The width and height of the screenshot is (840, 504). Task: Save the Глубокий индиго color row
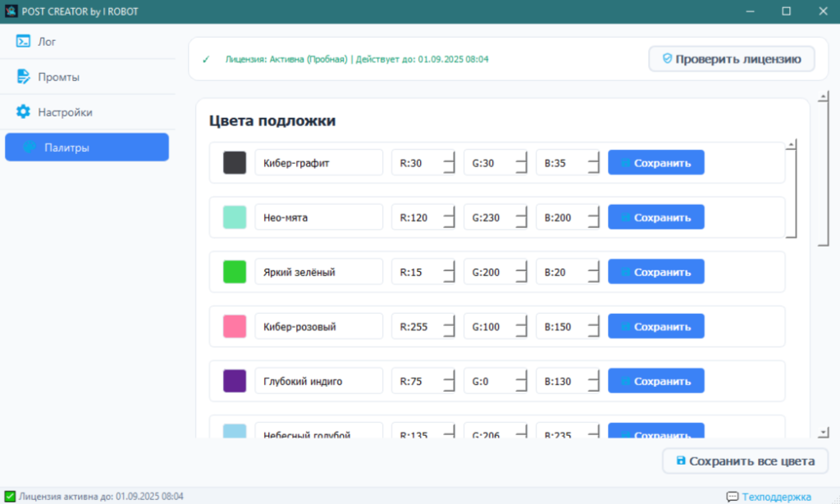pos(655,381)
